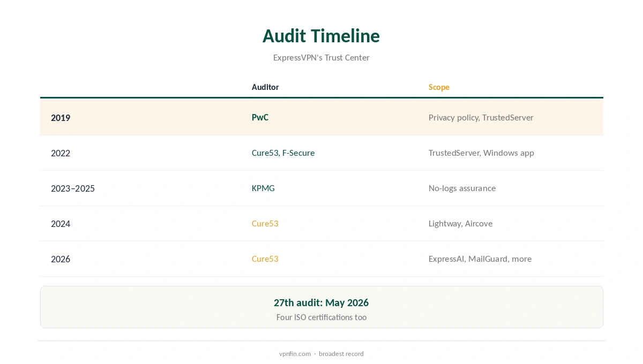643x364 pixels.
Task: Select TrustedServer, Windows app scope cell
Action: tap(481, 153)
